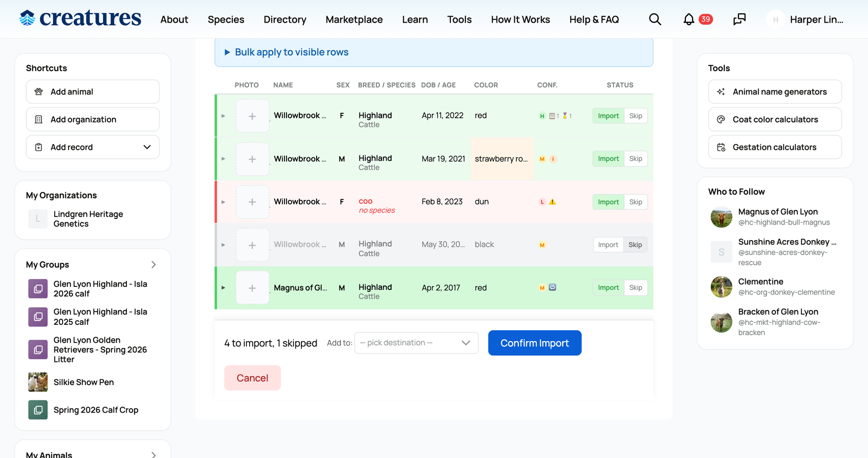868x458 pixels.
Task: Set dun Feb 8, 2023 row to Skip
Action: pos(636,202)
